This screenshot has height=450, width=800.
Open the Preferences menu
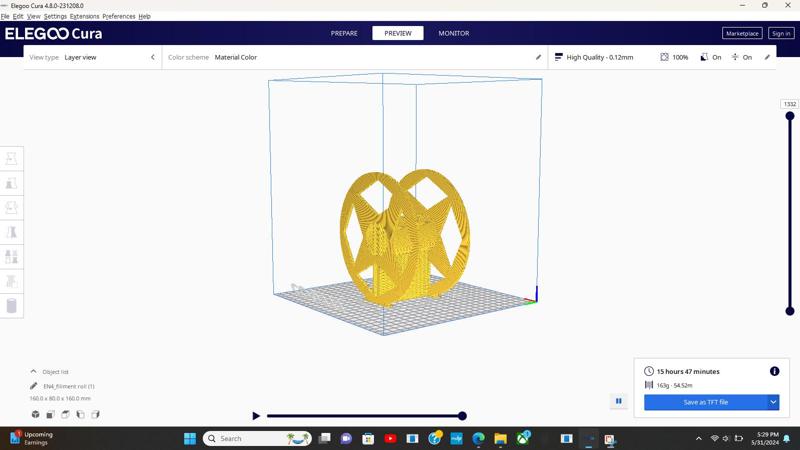point(119,16)
